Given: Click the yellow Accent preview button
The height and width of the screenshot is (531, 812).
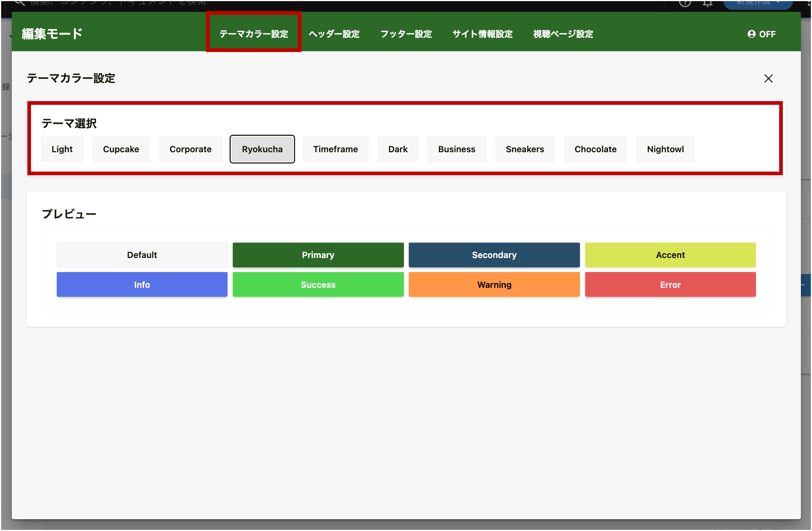Looking at the screenshot, I should pyautogui.click(x=670, y=255).
